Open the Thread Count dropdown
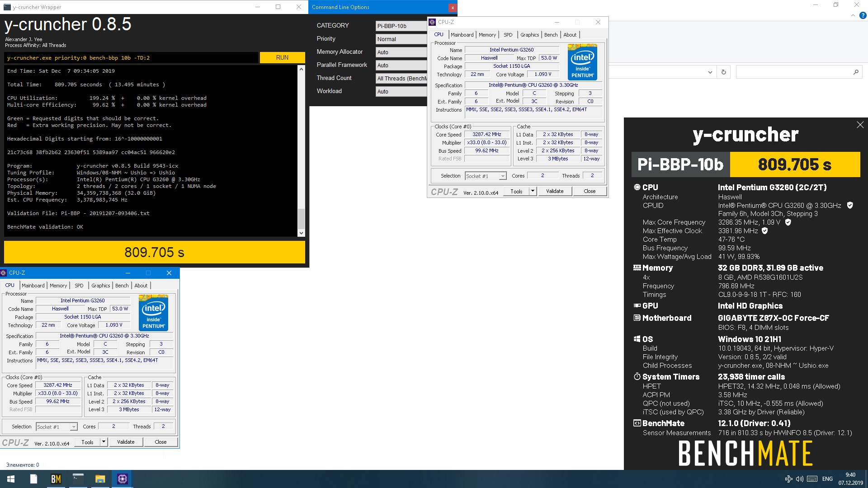The image size is (868, 488). pyautogui.click(x=401, y=78)
